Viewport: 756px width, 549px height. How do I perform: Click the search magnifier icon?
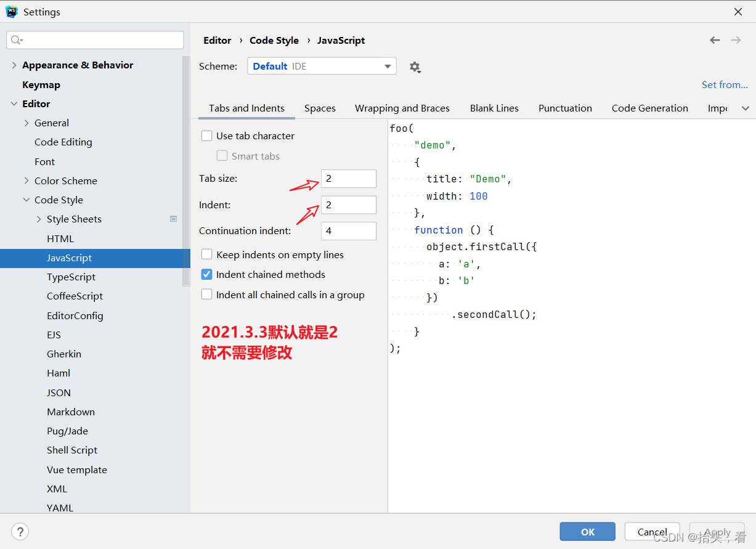17,40
